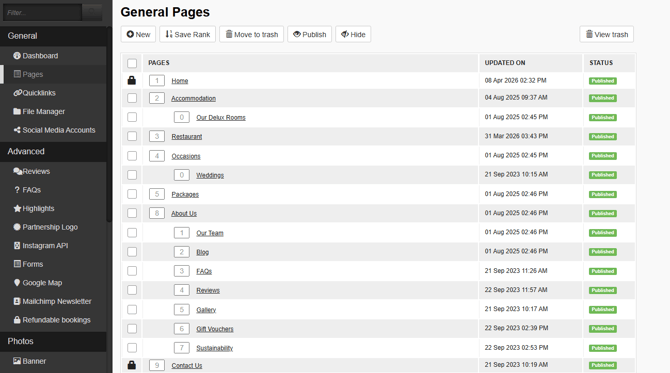Click the Partnership Logo circle icon
This screenshot has height=373, width=670.
pyautogui.click(x=17, y=227)
